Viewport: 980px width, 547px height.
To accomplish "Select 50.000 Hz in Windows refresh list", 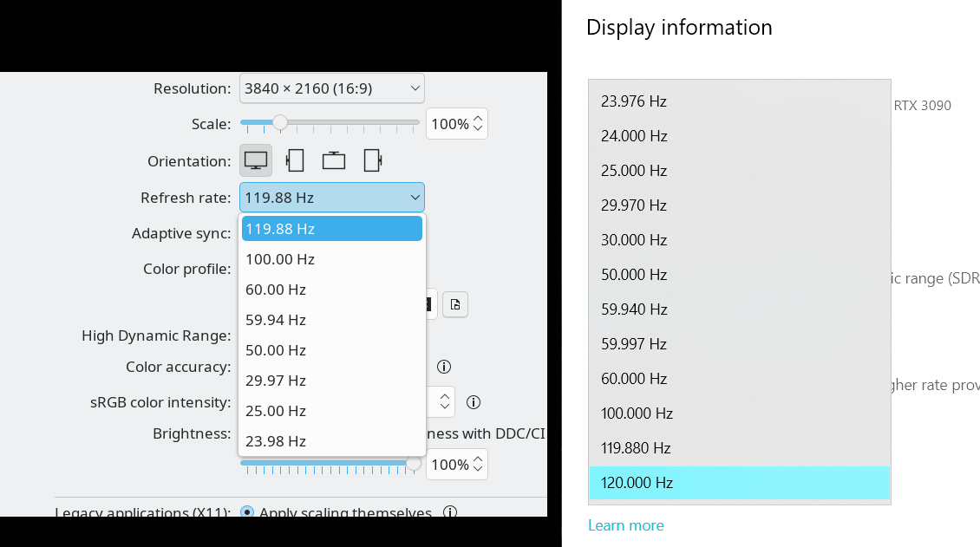I will click(740, 274).
